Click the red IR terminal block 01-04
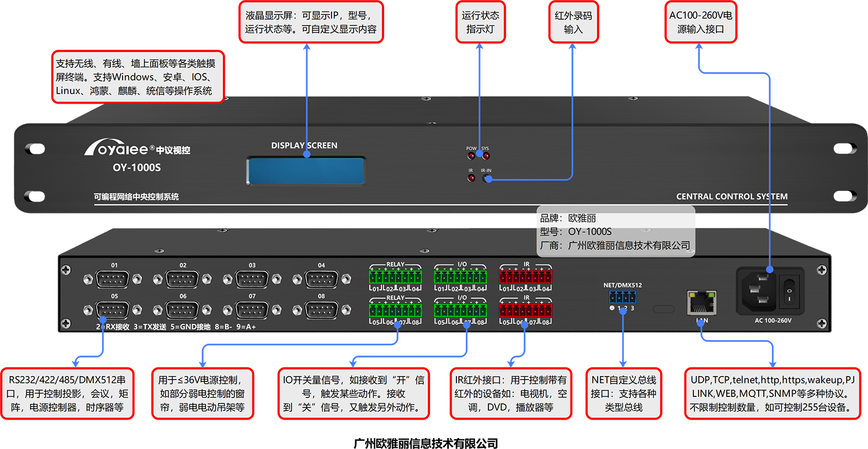The width and height of the screenshot is (868, 449). click(526, 276)
